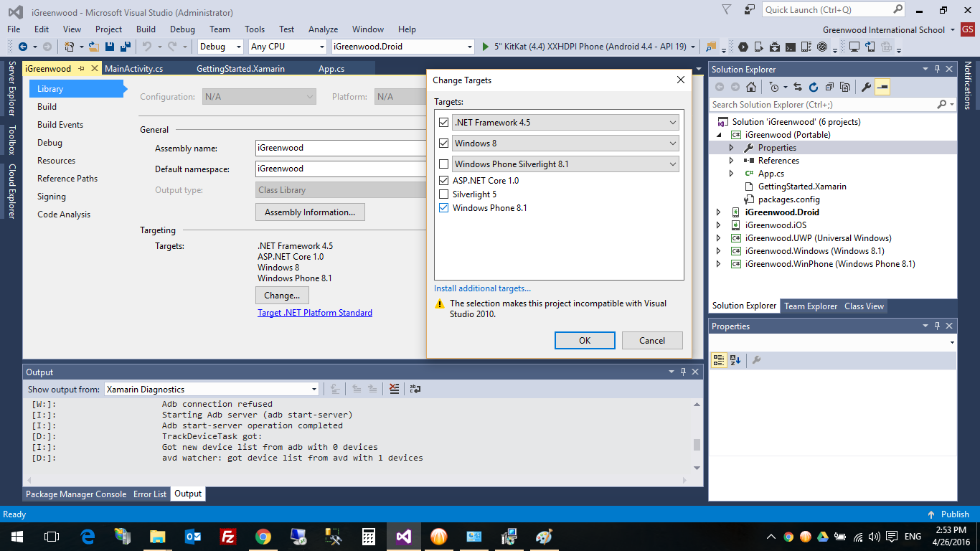Open the Debug menu
The height and width of the screenshot is (551, 980).
(184, 29)
